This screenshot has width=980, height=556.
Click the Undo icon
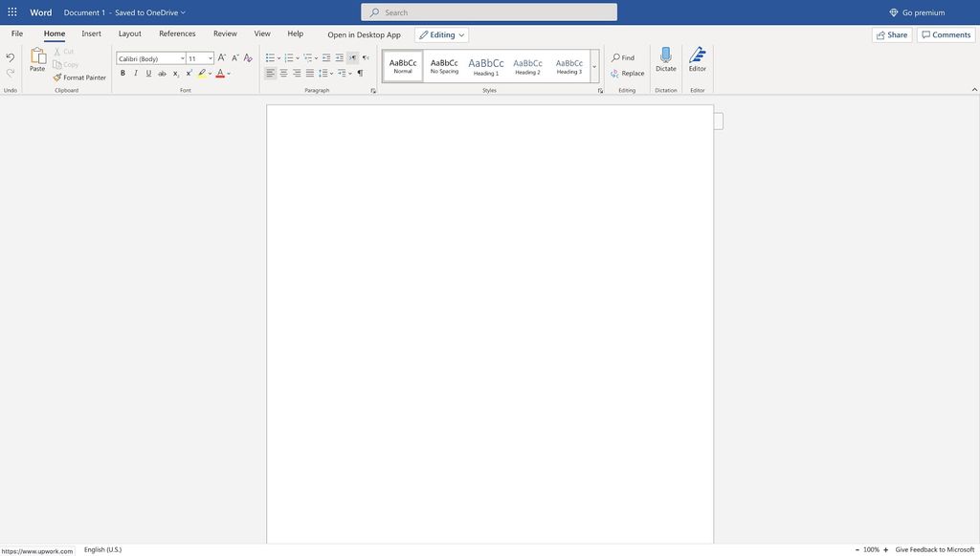pos(9,56)
